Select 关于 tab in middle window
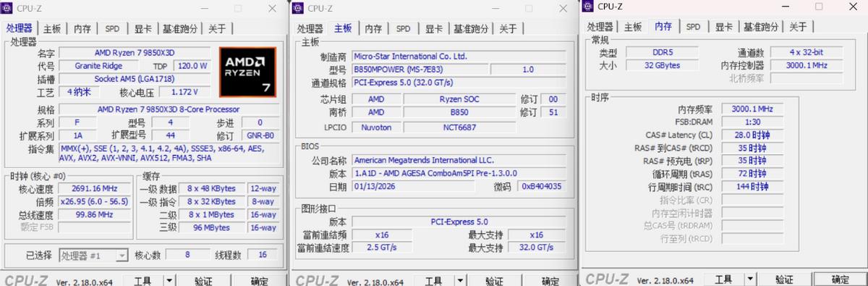The image size is (868, 286). [508, 29]
